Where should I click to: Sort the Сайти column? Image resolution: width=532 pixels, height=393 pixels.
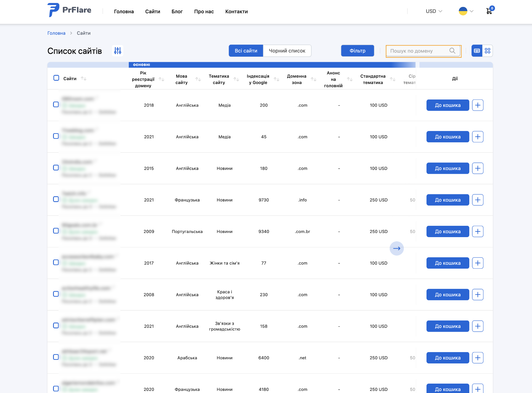(84, 78)
